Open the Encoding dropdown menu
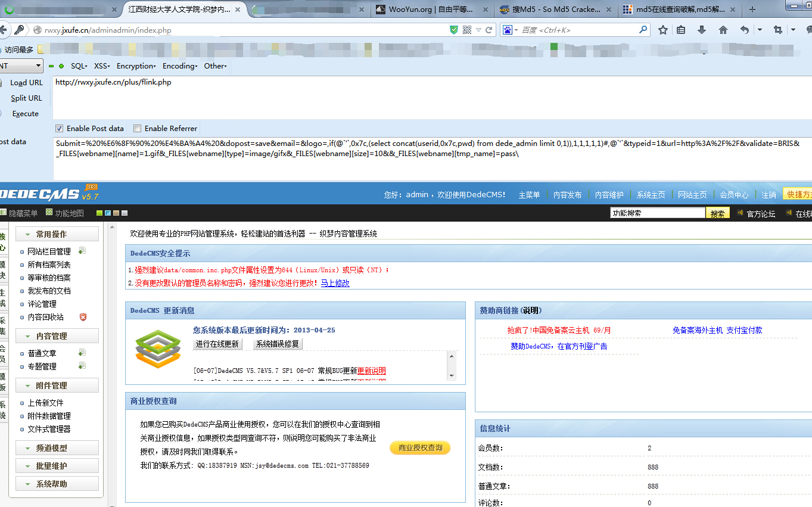 tap(180, 66)
